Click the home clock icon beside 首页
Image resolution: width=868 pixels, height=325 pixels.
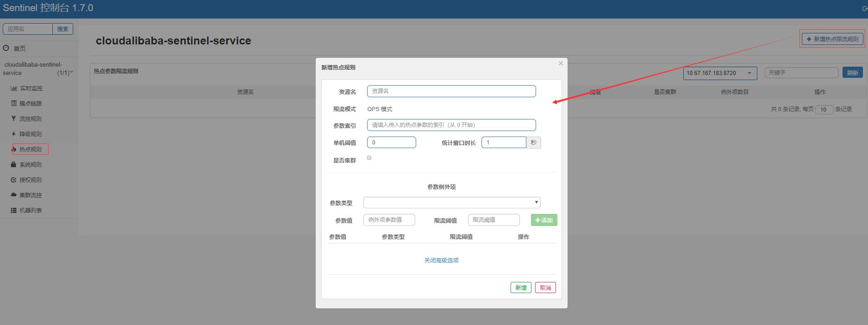[6, 48]
